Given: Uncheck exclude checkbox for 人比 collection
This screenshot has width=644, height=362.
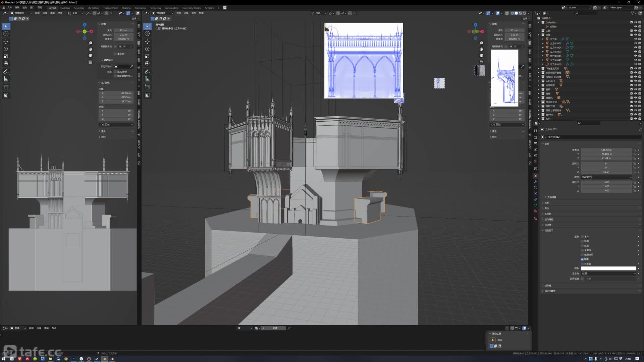Looking at the screenshot, I should (x=631, y=31).
